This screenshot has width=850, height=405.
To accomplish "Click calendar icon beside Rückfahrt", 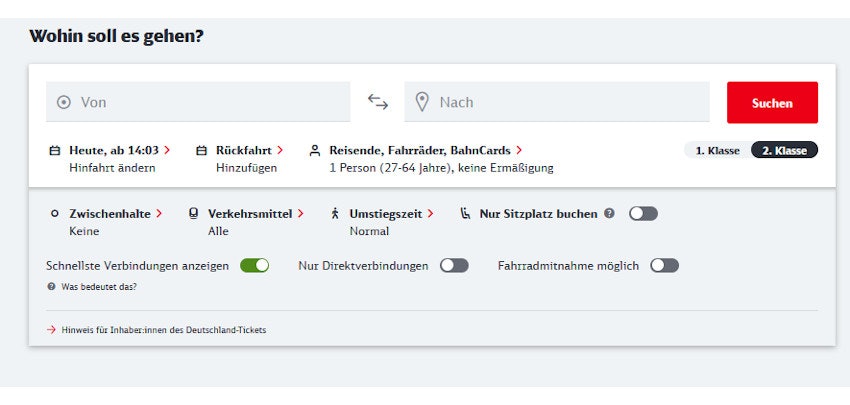I will coord(201,151).
